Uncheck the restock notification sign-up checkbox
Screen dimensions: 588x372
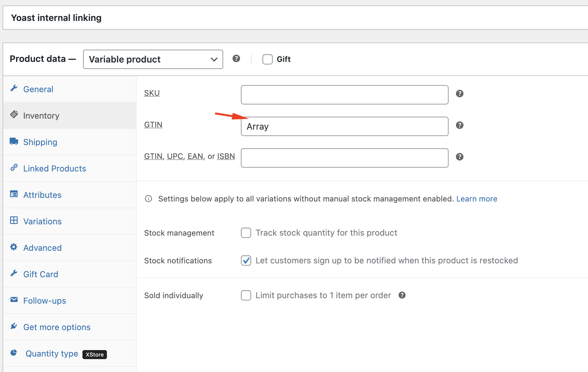[246, 260]
